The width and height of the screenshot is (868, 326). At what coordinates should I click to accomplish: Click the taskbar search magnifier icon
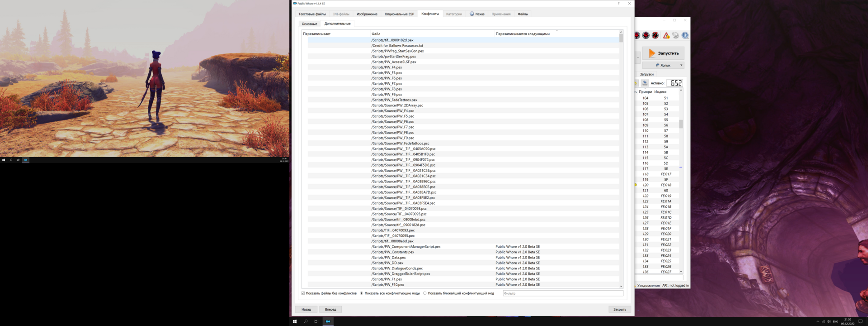coord(306,321)
